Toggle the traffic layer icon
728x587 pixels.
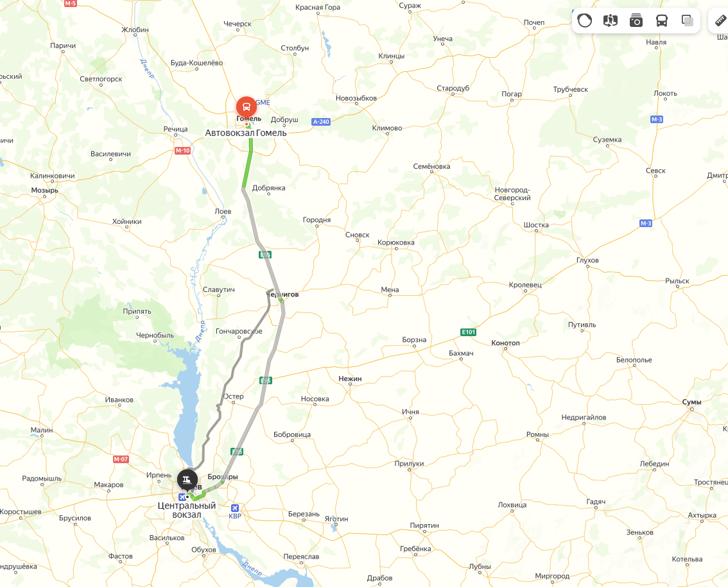click(x=585, y=21)
